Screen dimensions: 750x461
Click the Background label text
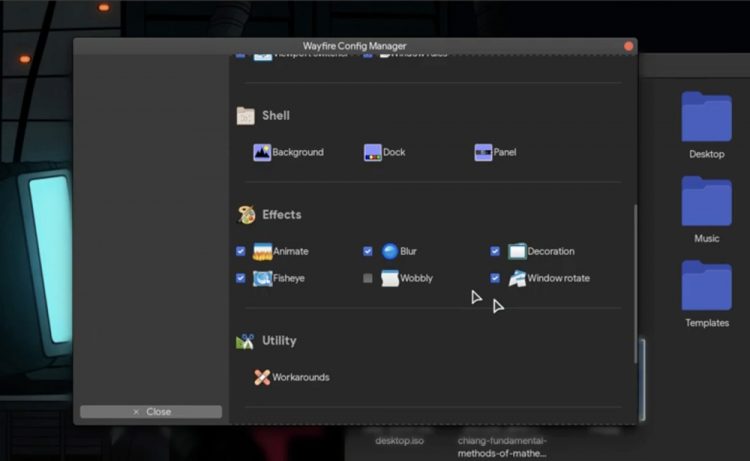pyautogui.click(x=298, y=153)
